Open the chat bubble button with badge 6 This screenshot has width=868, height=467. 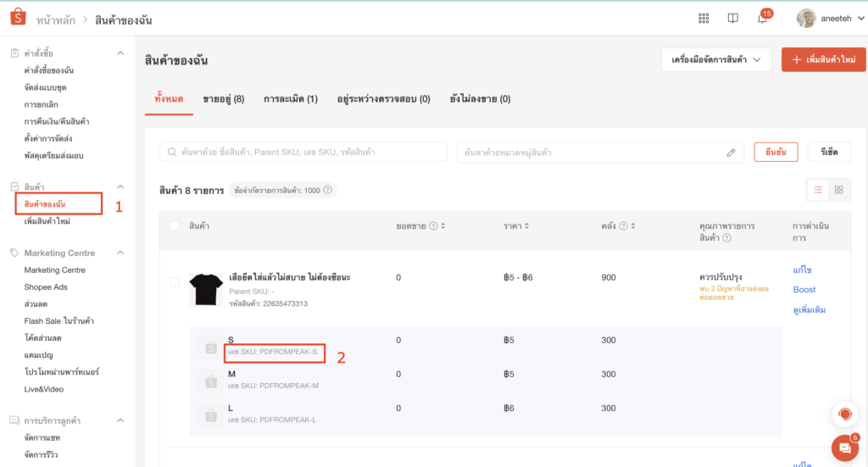(x=845, y=448)
